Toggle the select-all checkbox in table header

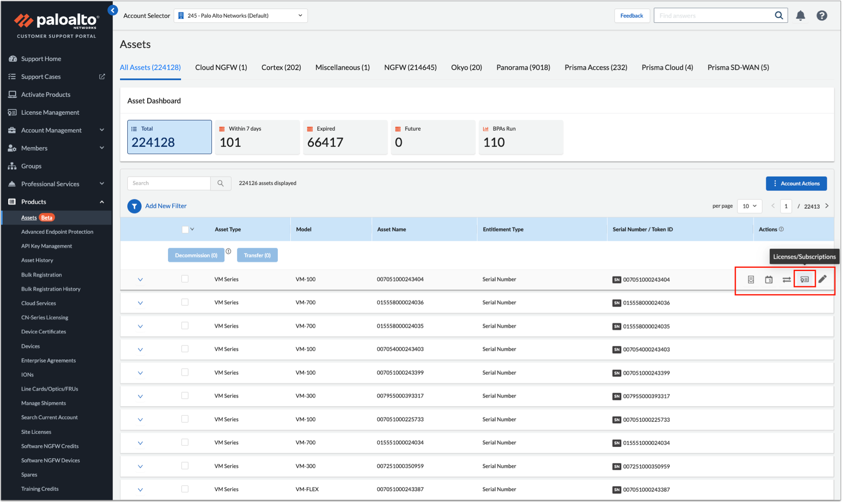tap(185, 230)
